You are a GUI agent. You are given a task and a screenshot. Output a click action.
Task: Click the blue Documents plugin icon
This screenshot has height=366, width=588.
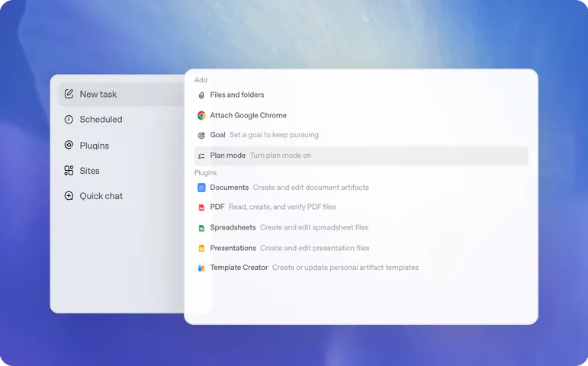tap(201, 188)
